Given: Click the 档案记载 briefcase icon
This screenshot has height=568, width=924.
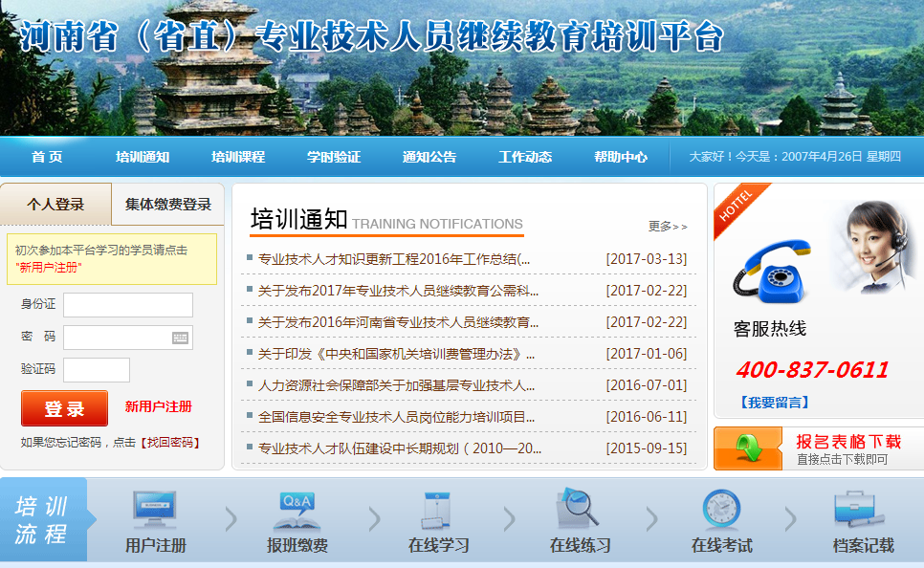Looking at the screenshot, I should 862,510.
